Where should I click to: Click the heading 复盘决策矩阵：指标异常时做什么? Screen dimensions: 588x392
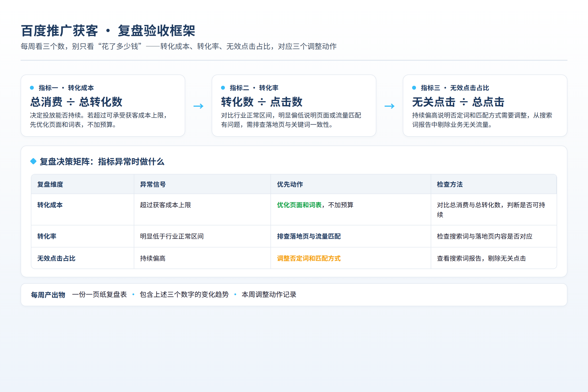coord(102,161)
